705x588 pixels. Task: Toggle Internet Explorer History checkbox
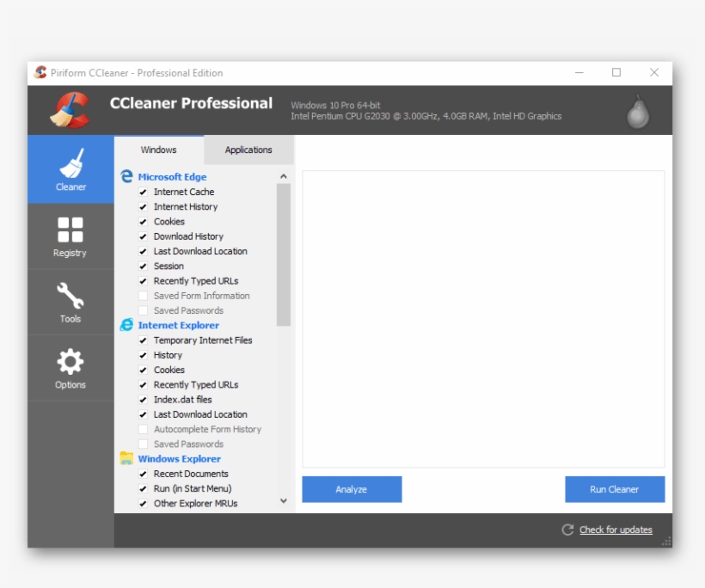[x=143, y=355]
